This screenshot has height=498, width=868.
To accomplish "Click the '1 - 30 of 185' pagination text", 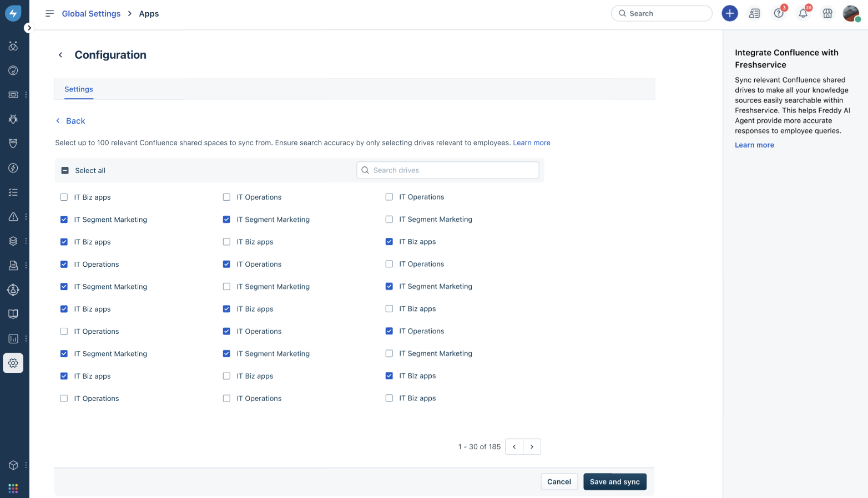I will (x=480, y=446).
